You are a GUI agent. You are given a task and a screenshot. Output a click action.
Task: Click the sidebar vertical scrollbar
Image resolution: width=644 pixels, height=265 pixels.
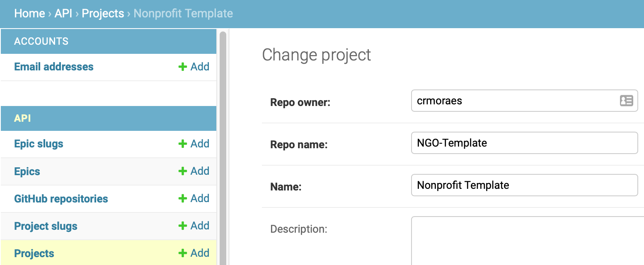223,148
